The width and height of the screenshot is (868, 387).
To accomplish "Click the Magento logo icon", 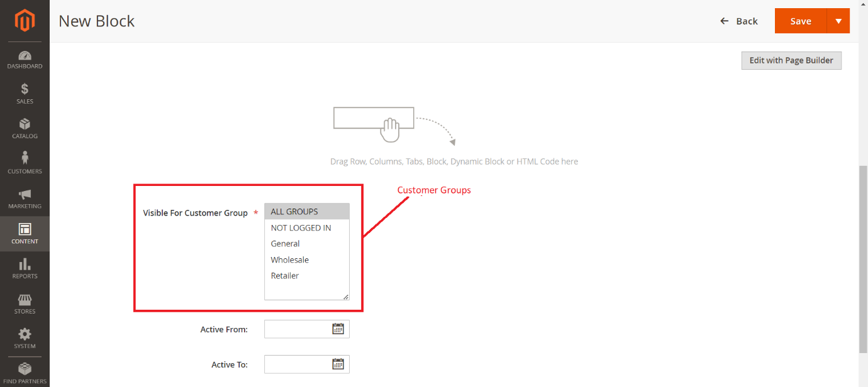I will 25,21.
